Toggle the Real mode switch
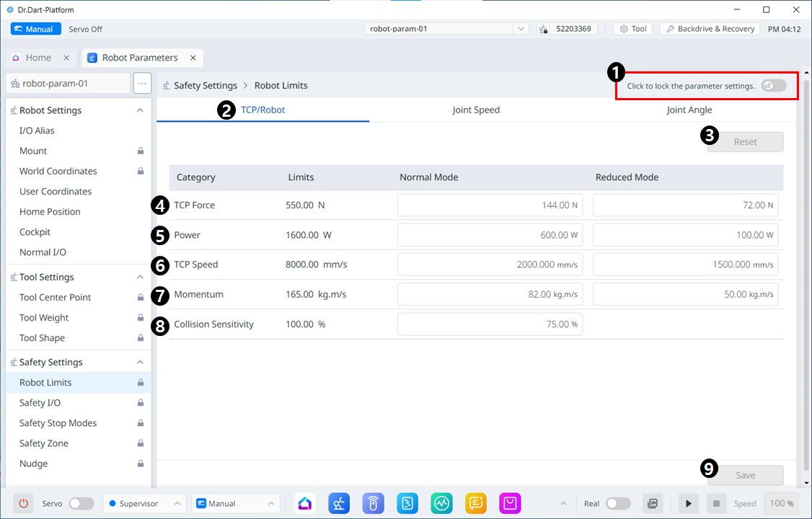The height and width of the screenshot is (519, 812). coord(618,503)
